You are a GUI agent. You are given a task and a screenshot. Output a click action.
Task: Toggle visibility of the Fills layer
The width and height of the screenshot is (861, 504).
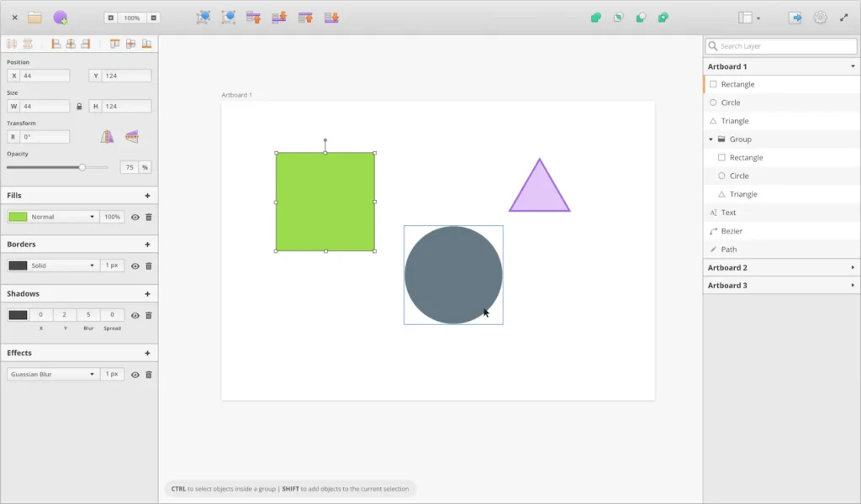135,217
